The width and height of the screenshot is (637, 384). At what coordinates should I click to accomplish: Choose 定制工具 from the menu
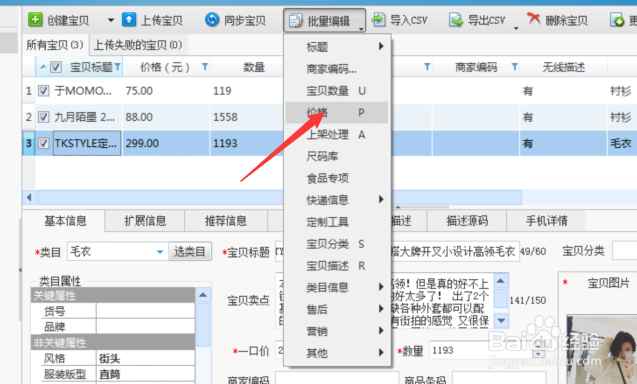[337, 222]
